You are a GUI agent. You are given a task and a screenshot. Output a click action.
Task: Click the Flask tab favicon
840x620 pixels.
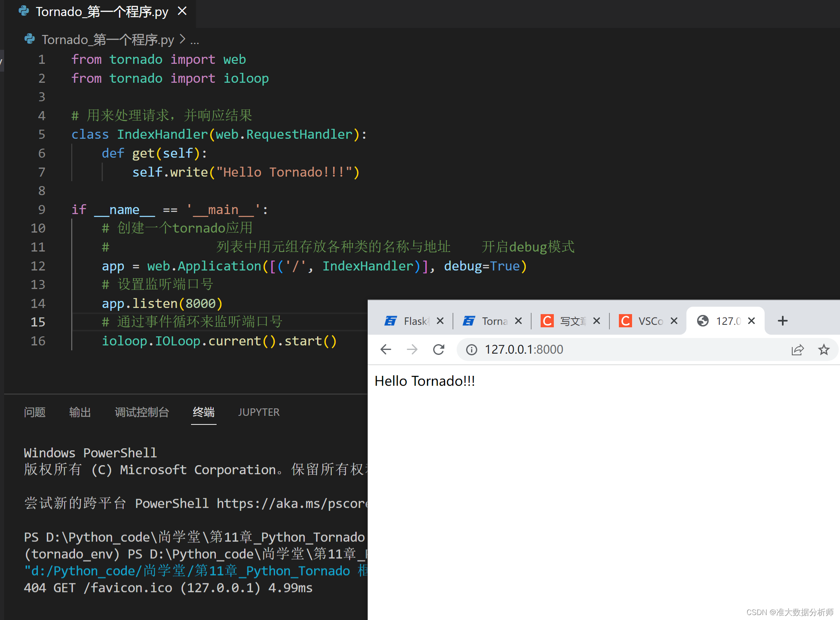click(390, 321)
